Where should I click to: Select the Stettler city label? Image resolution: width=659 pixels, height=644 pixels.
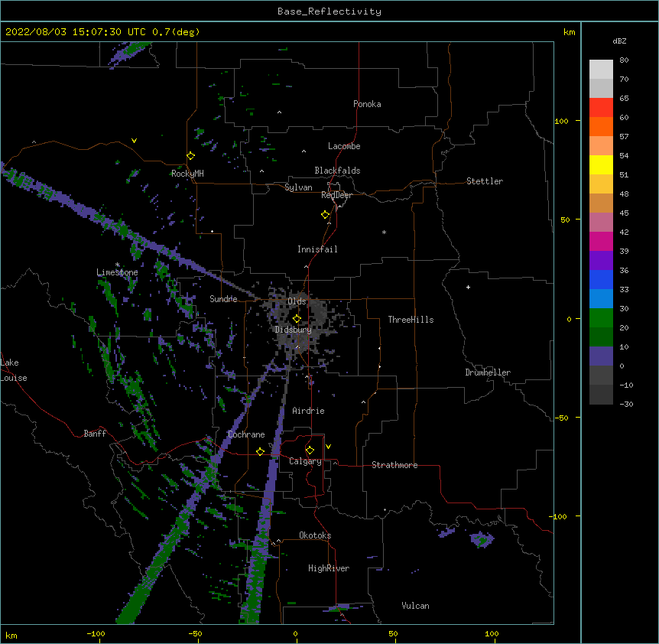(x=484, y=181)
